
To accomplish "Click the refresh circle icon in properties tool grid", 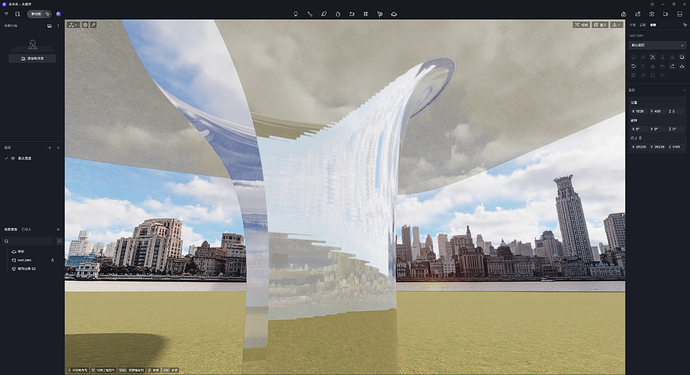I will point(682,57).
